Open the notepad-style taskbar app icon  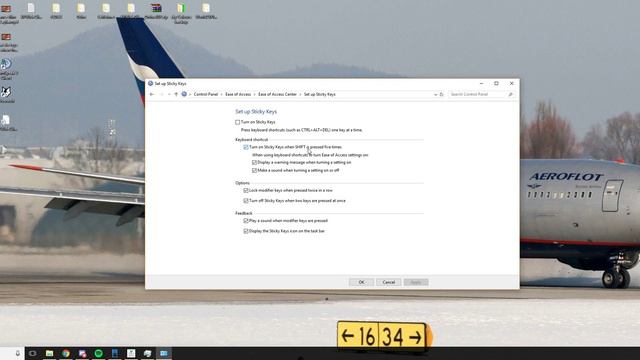131,353
